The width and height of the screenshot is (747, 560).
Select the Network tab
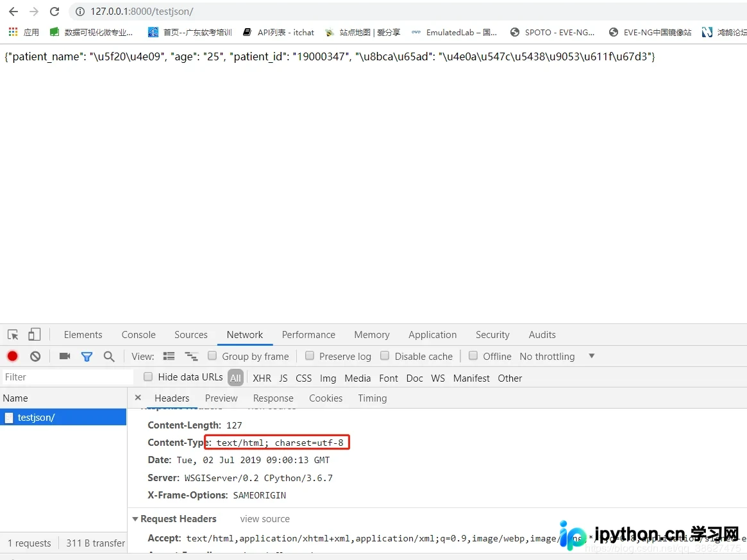(x=245, y=335)
